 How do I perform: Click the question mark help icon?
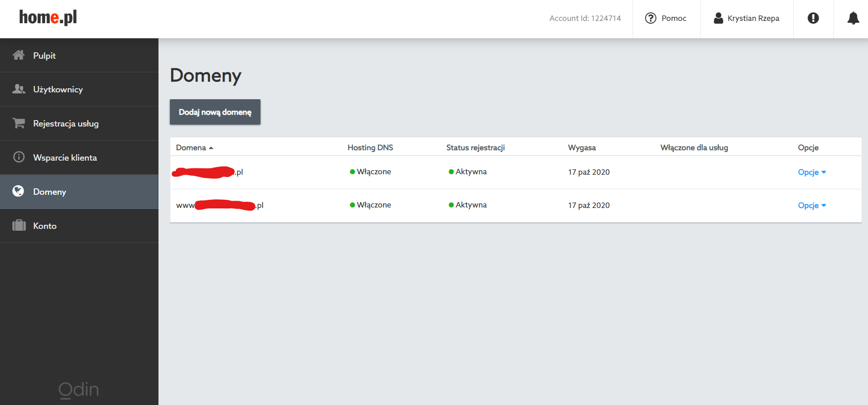(x=651, y=18)
